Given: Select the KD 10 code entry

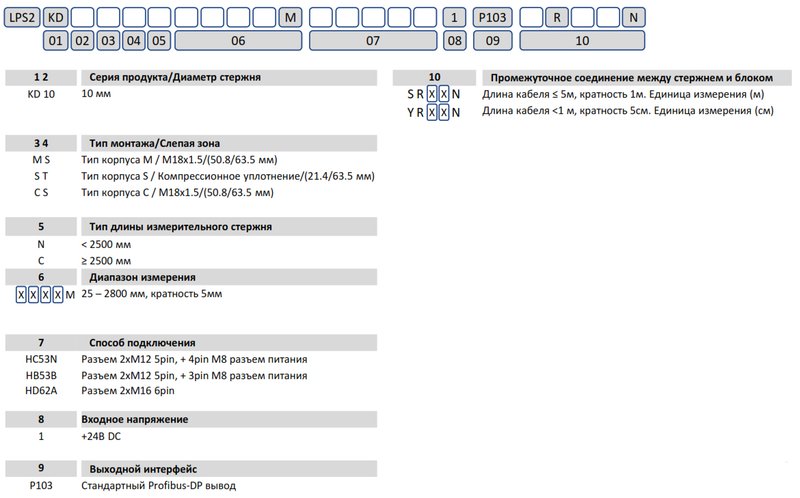Looking at the screenshot, I should click(x=41, y=94).
